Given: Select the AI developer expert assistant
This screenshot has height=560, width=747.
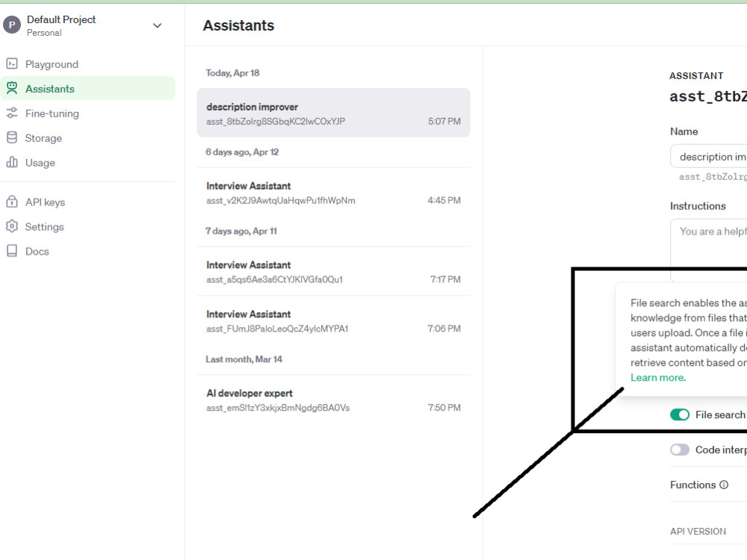Looking at the screenshot, I should (333, 400).
